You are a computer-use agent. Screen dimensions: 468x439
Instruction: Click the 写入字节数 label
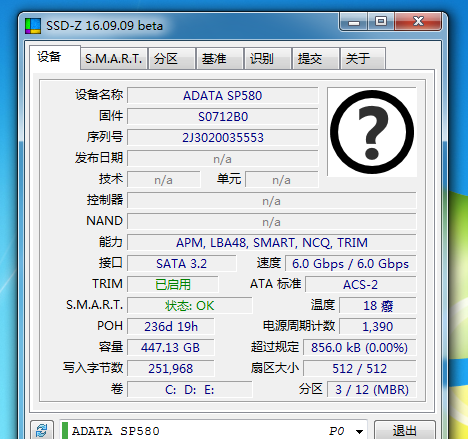pyautogui.click(x=93, y=368)
